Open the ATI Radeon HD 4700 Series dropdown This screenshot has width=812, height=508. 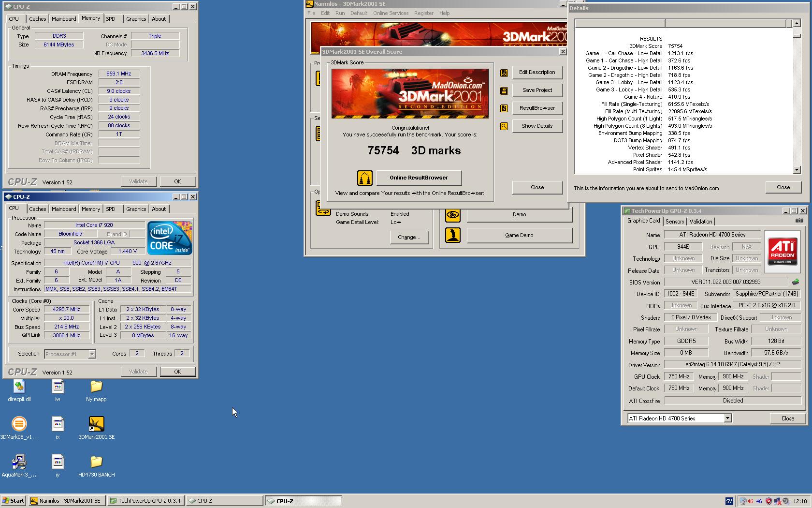727,418
